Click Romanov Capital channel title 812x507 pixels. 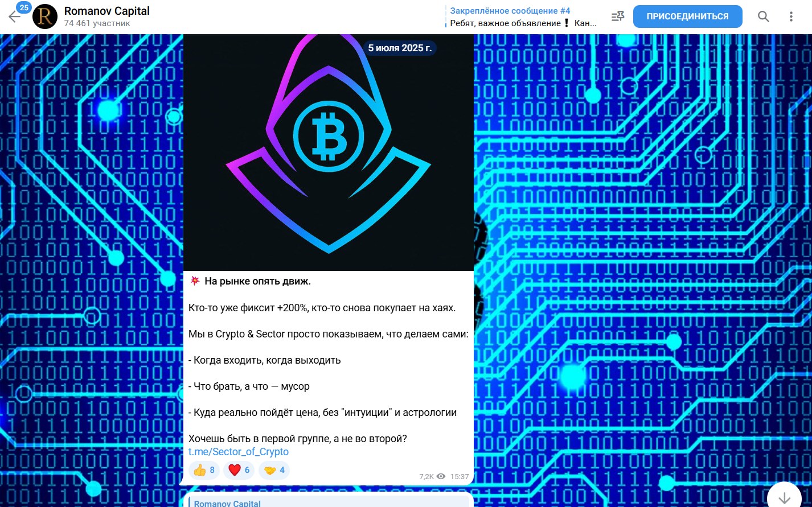tap(107, 11)
